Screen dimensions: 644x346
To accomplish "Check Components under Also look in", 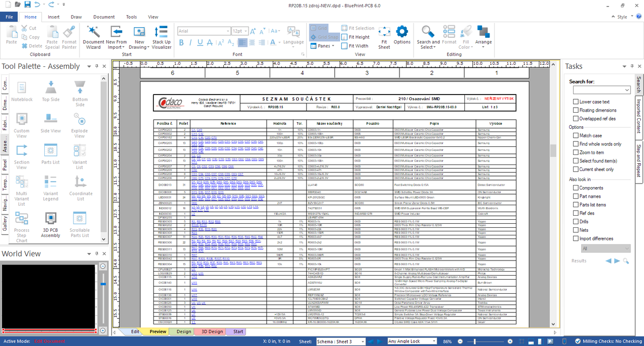I will coord(576,188).
